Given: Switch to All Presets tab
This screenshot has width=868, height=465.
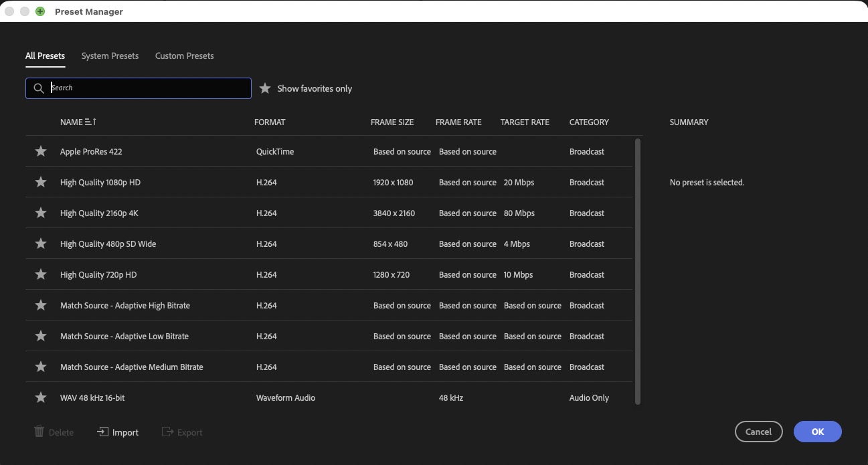Looking at the screenshot, I should 45,56.
